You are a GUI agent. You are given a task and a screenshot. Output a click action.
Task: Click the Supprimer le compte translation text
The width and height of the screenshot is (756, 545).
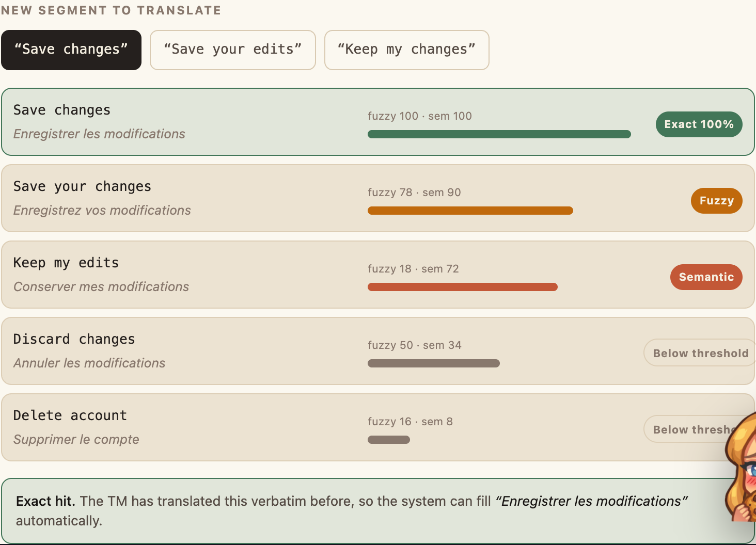[76, 439]
